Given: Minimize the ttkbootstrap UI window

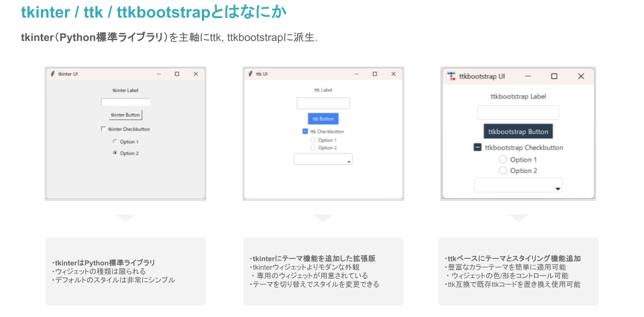Looking at the screenshot, I should coord(528,76).
